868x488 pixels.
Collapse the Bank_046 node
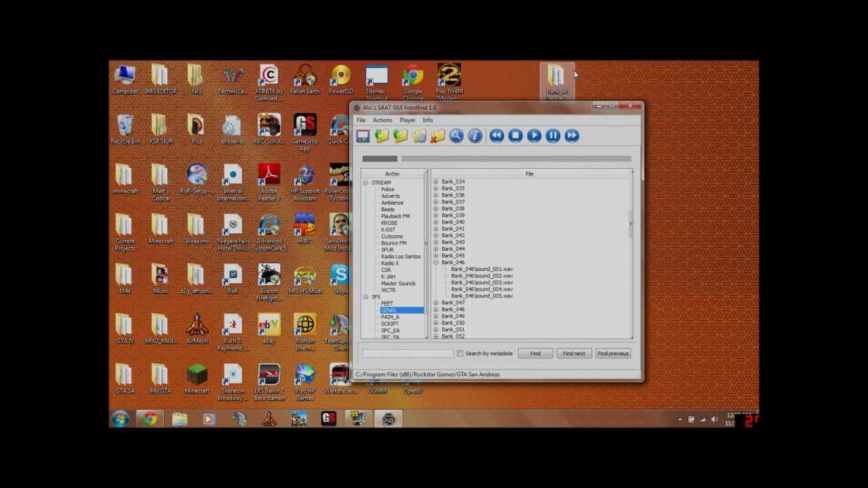pyautogui.click(x=436, y=262)
